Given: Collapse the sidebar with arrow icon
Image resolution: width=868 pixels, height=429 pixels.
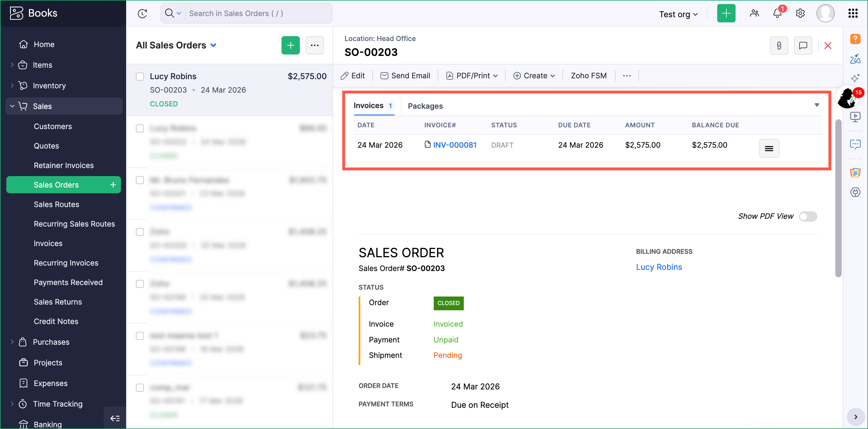Looking at the screenshot, I should (115, 418).
